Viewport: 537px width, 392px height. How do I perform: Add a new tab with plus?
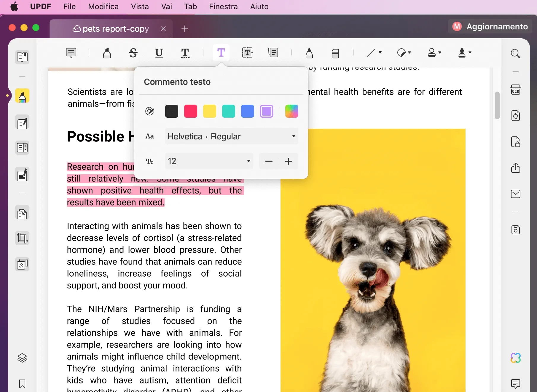click(x=185, y=29)
